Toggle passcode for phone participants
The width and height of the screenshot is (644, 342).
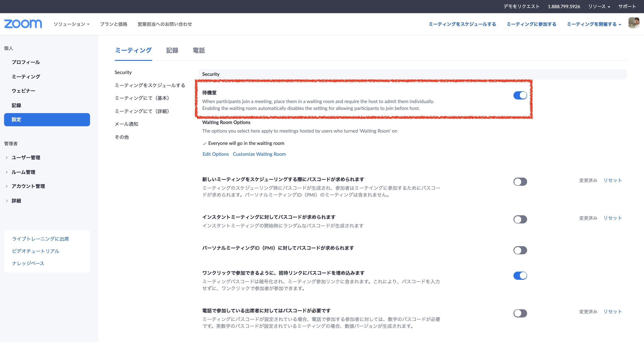(x=520, y=313)
